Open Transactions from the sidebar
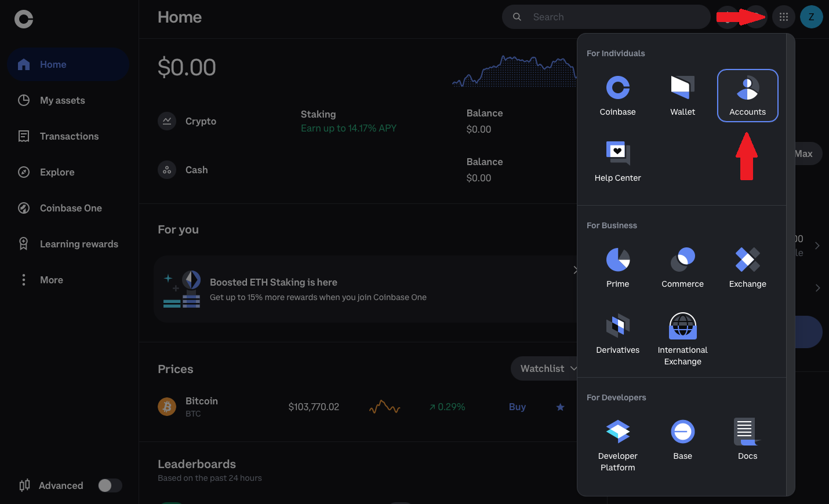This screenshot has height=504, width=829. [69, 136]
